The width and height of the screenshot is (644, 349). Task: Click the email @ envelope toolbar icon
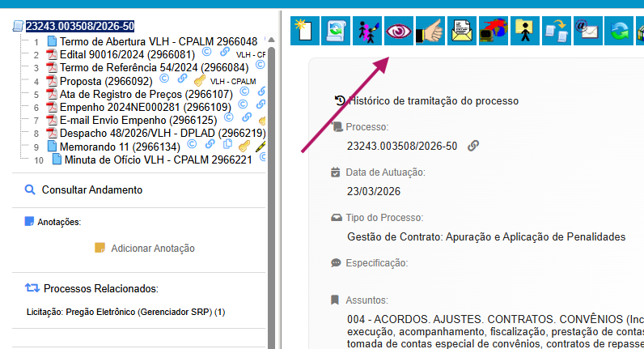(588, 31)
